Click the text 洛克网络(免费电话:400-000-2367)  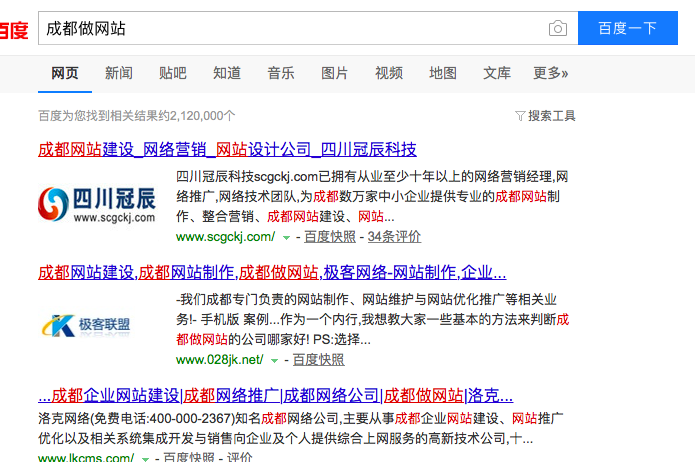[x=137, y=418]
